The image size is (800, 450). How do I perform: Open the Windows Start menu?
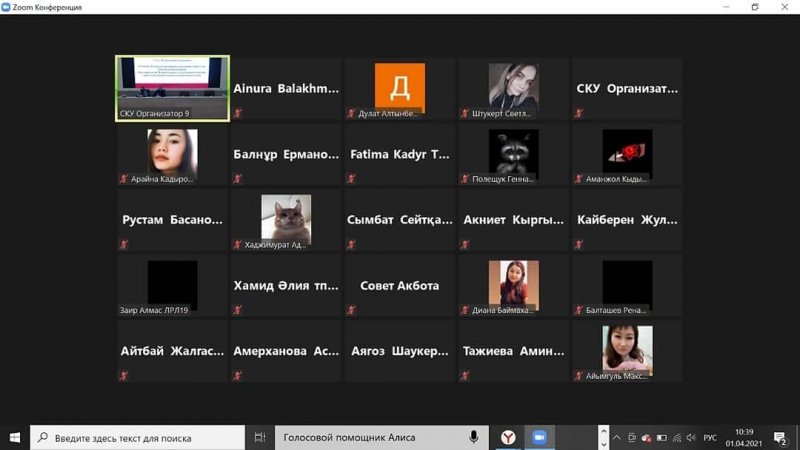pos(15,437)
